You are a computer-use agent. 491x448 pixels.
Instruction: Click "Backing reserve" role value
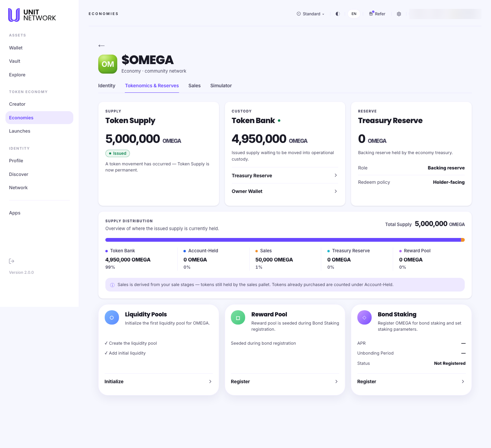446,168
